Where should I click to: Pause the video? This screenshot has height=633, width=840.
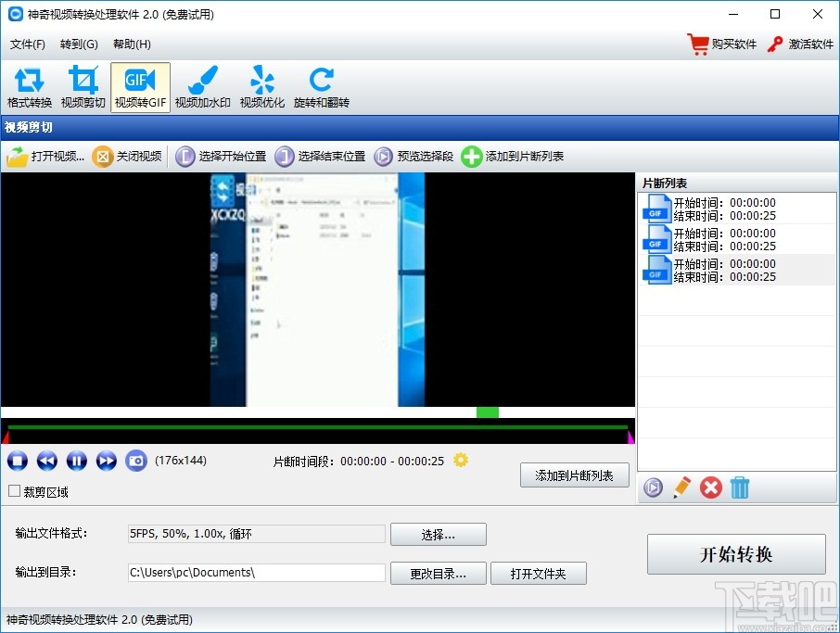coord(77,461)
